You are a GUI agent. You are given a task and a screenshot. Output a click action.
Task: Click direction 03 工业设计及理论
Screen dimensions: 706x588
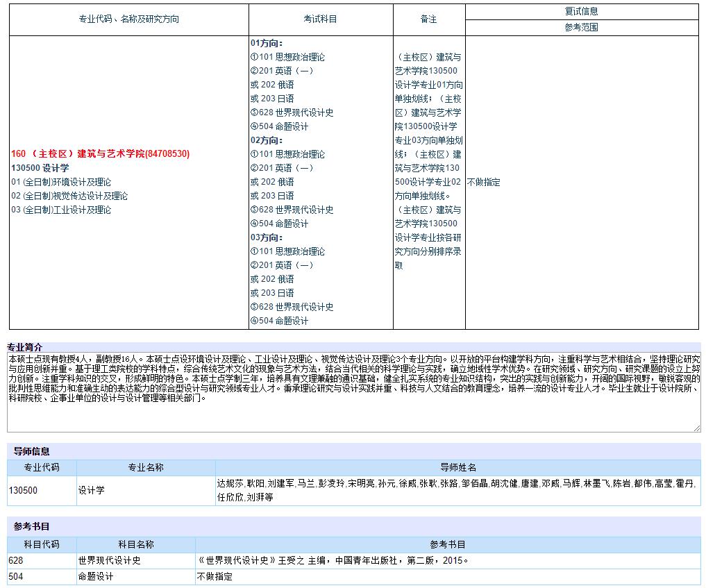click(61, 210)
